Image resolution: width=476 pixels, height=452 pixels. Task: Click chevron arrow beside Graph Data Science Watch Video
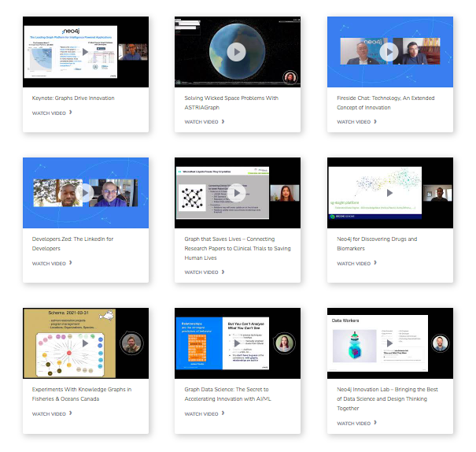(x=223, y=413)
